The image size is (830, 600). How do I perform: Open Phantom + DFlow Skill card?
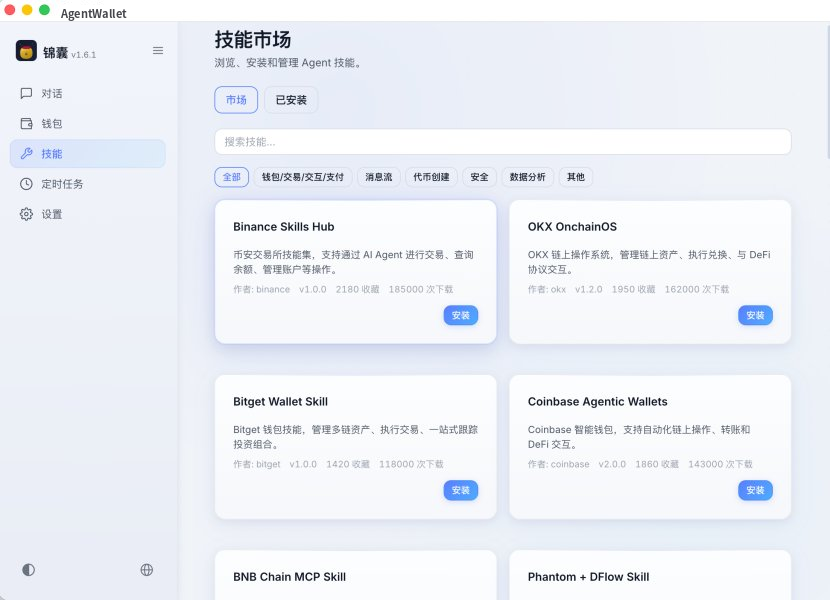pos(650,575)
